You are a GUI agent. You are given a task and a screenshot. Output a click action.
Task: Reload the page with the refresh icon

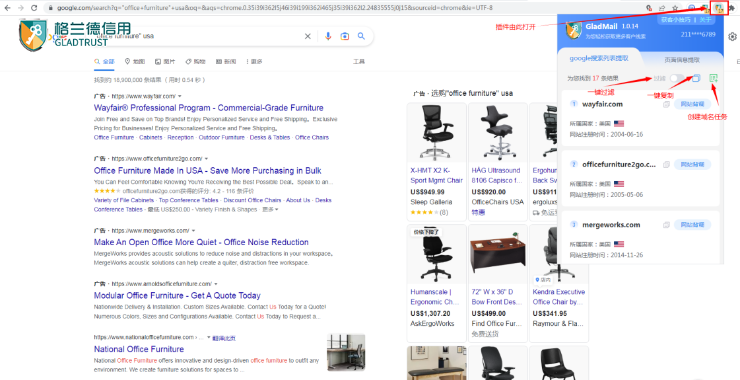(34, 8)
